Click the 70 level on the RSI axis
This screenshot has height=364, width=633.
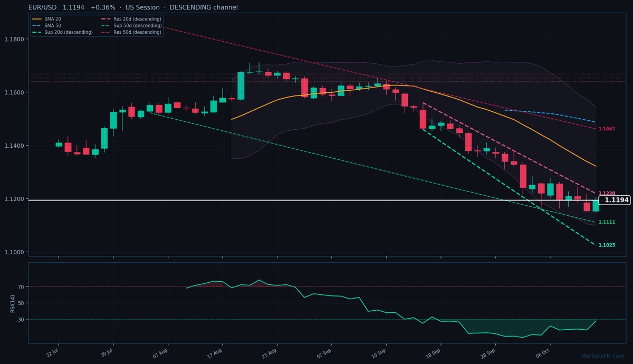click(x=22, y=287)
